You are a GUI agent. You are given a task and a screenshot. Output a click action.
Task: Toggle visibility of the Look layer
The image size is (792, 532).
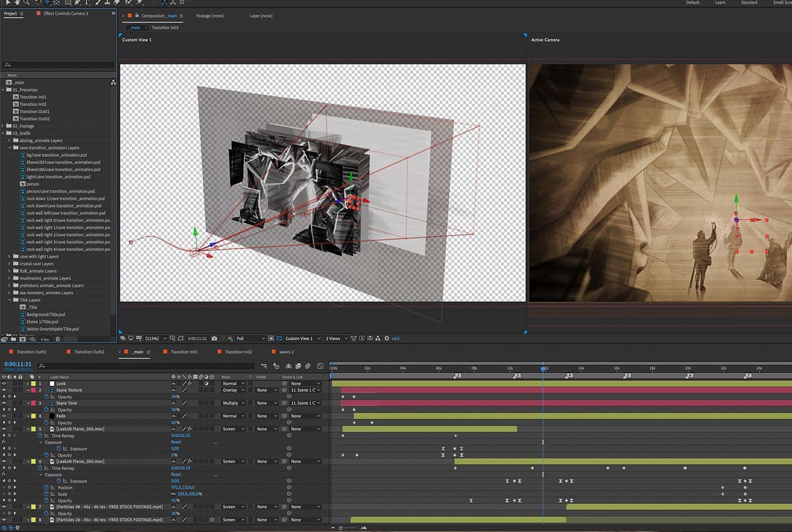point(3,383)
